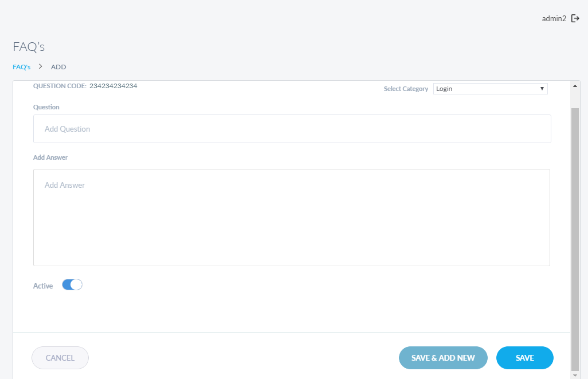This screenshot has height=379, width=588.
Task: Click the scrollbar up arrow
Action: (575, 86)
